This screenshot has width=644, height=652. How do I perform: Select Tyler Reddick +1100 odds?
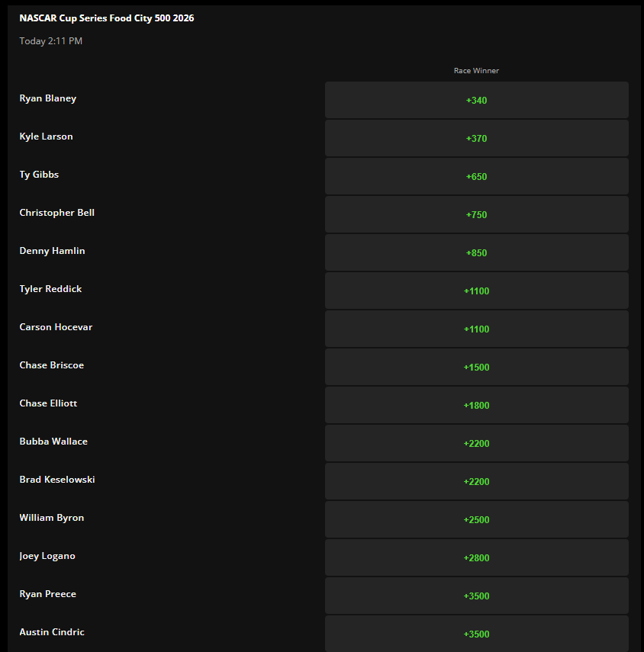476,291
